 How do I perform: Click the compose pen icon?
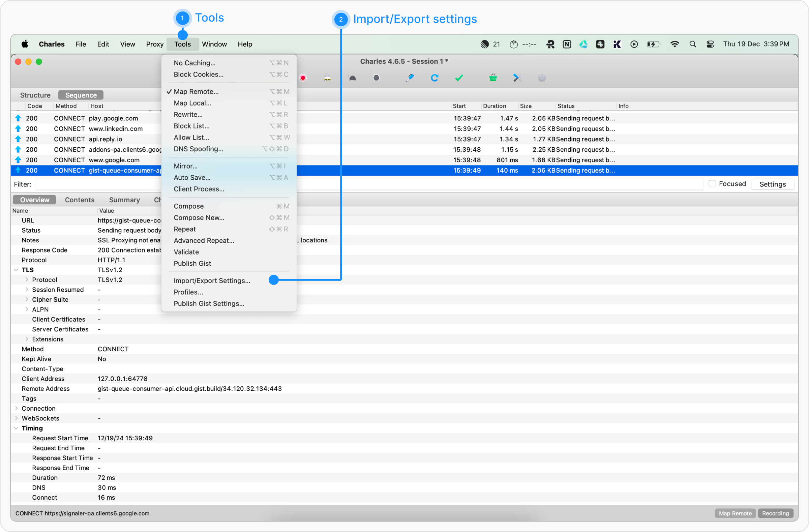point(410,78)
